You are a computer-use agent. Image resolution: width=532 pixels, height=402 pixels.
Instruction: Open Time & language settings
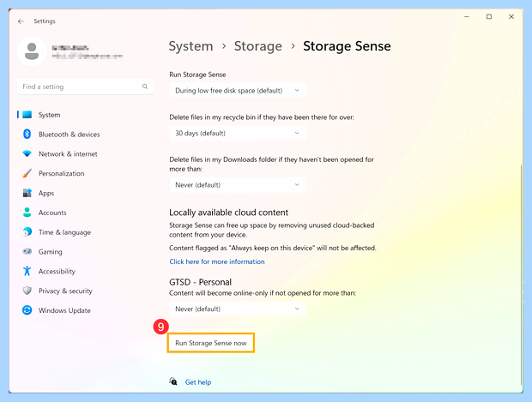(85, 232)
